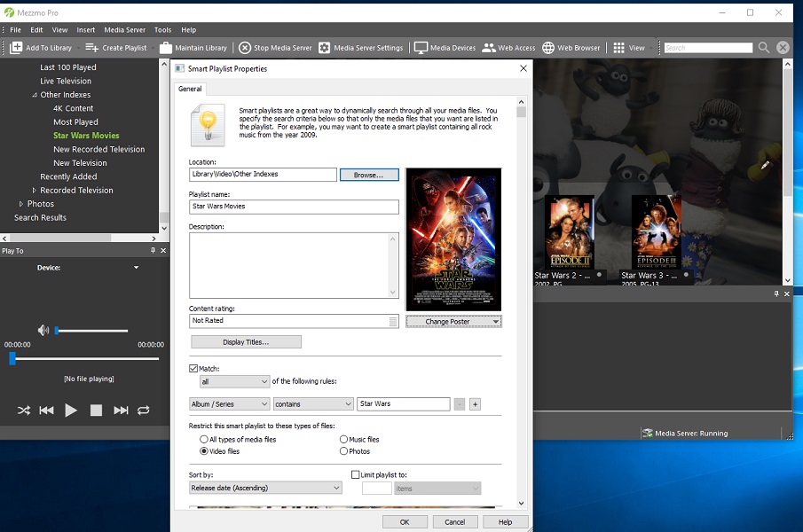Click the Add To Library icon
The height and width of the screenshot is (532, 803).
tap(16, 48)
